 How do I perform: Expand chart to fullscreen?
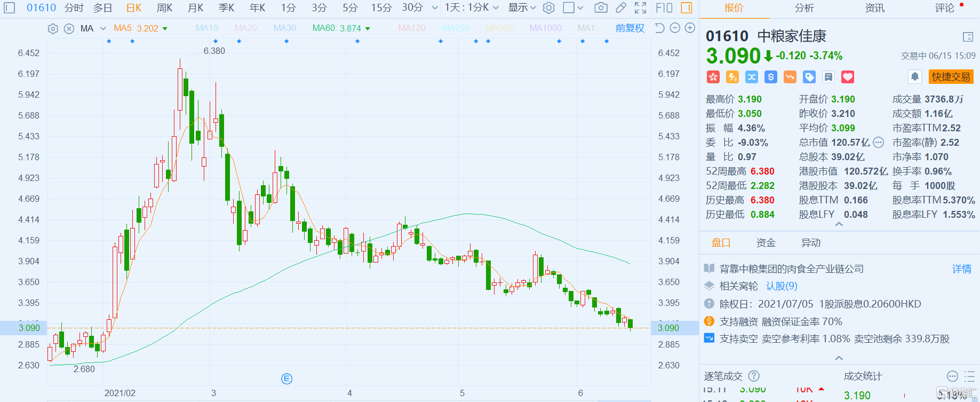pyautogui.click(x=641, y=7)
